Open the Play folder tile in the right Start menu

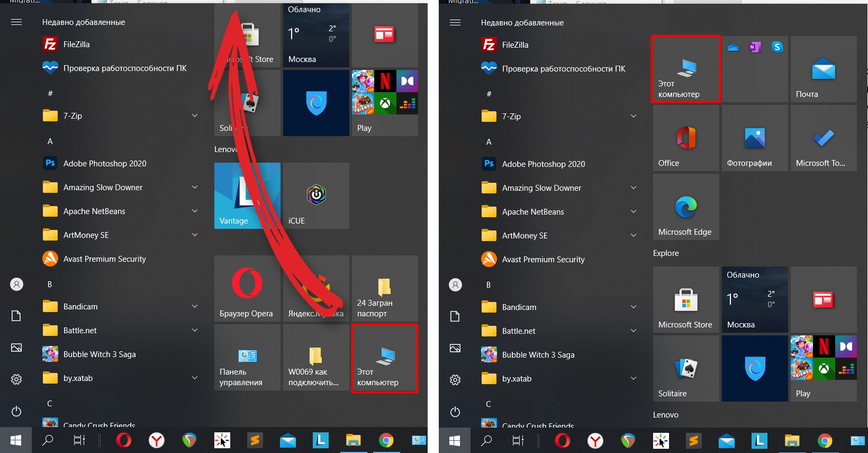pos(824,368)
